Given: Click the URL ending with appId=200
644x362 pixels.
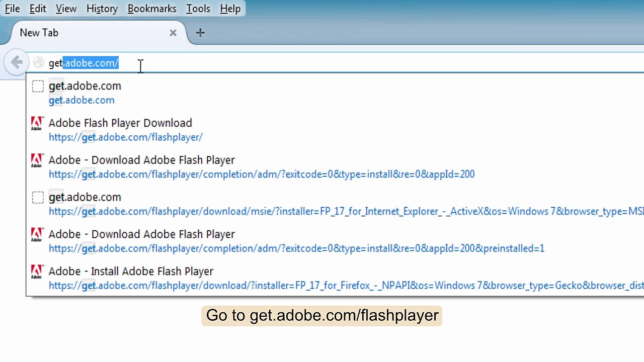Looking at the screenshot, I should coord(262,174).
